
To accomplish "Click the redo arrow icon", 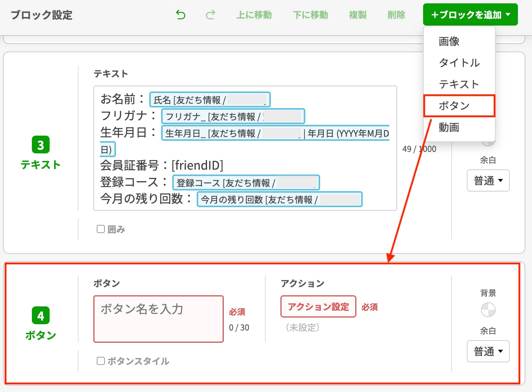I will [210, 15].
